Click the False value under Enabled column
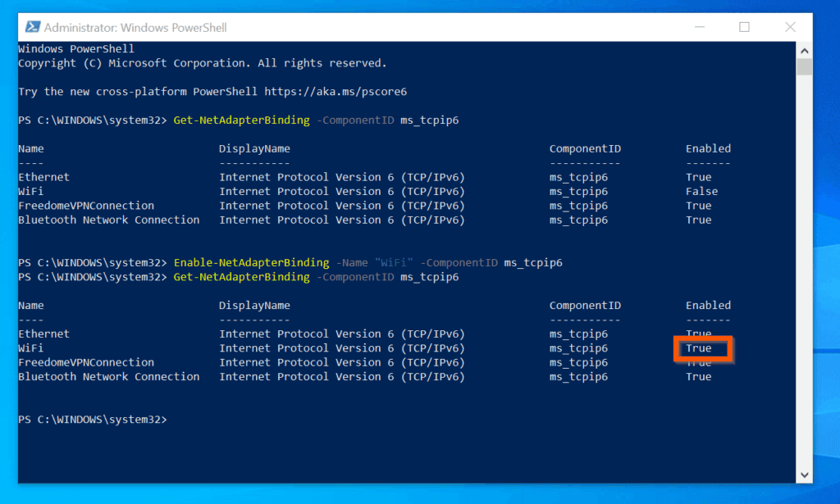 pos(701,191)
